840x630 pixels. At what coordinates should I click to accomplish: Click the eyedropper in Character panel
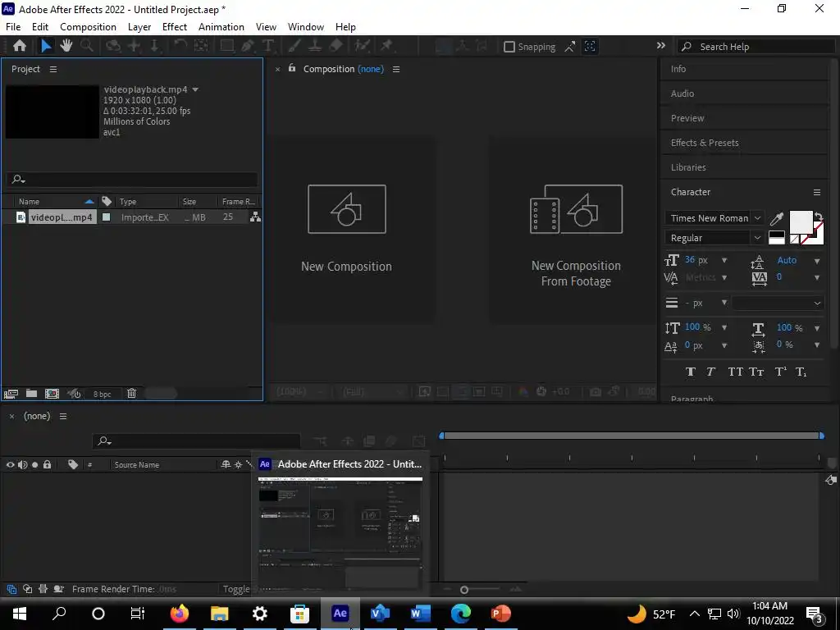pyautogui.click(x=776, y=218)
